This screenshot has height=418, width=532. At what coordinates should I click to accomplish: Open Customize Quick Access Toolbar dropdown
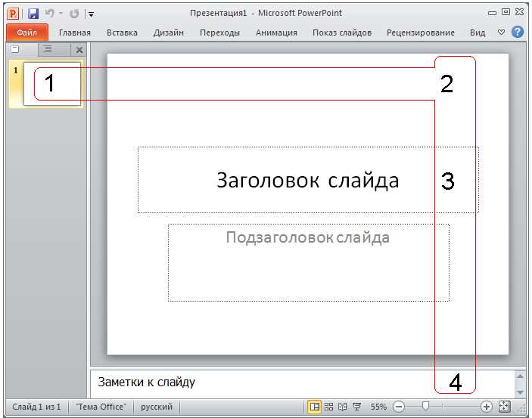(91, 14)
